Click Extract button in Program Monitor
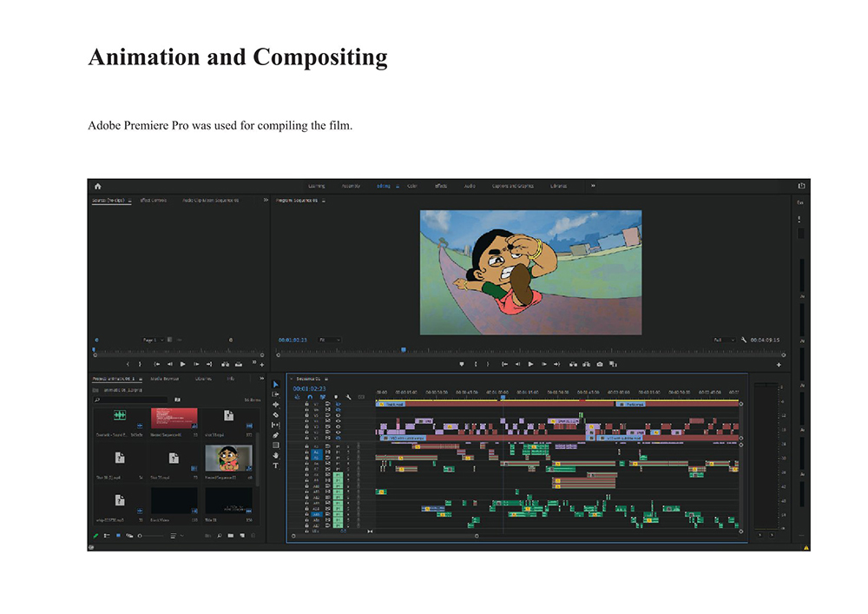868x614 pixels. (x=586, y=364)
